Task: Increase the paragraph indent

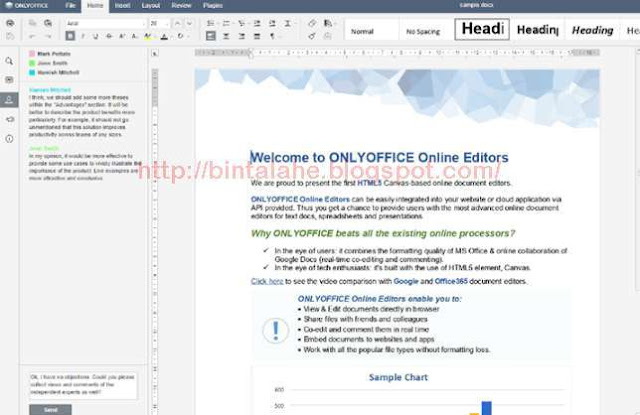Action: pyautogui.click(x=272, y=23)
